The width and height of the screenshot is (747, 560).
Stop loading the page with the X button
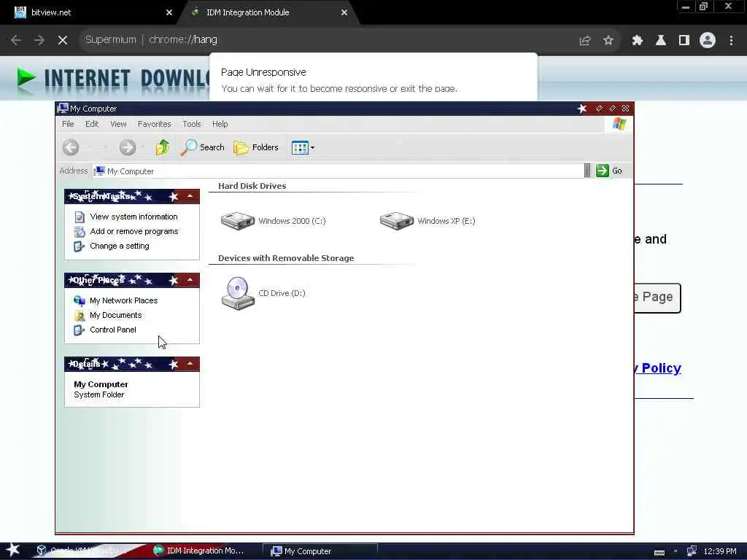point(63,40)
